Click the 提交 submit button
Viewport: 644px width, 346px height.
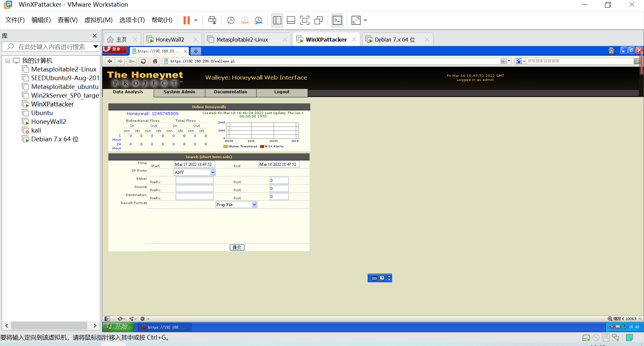pyautogui.click(x=237, y=247)
